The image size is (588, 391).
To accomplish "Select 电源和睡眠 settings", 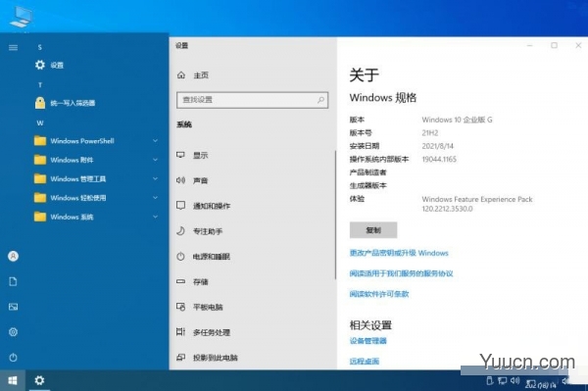I will pyautogui.click(x=203, y=257).
